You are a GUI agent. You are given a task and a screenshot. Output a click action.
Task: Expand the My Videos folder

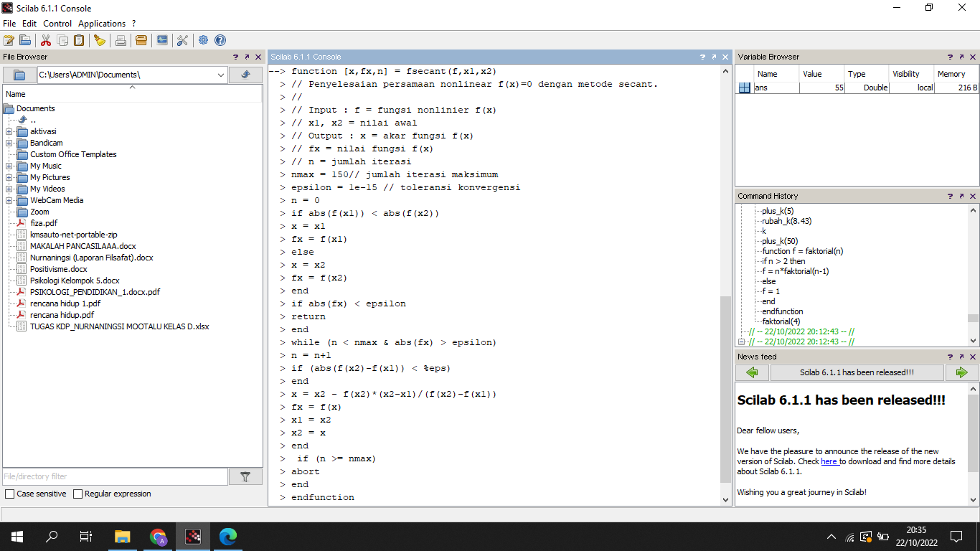pos(9,189)
